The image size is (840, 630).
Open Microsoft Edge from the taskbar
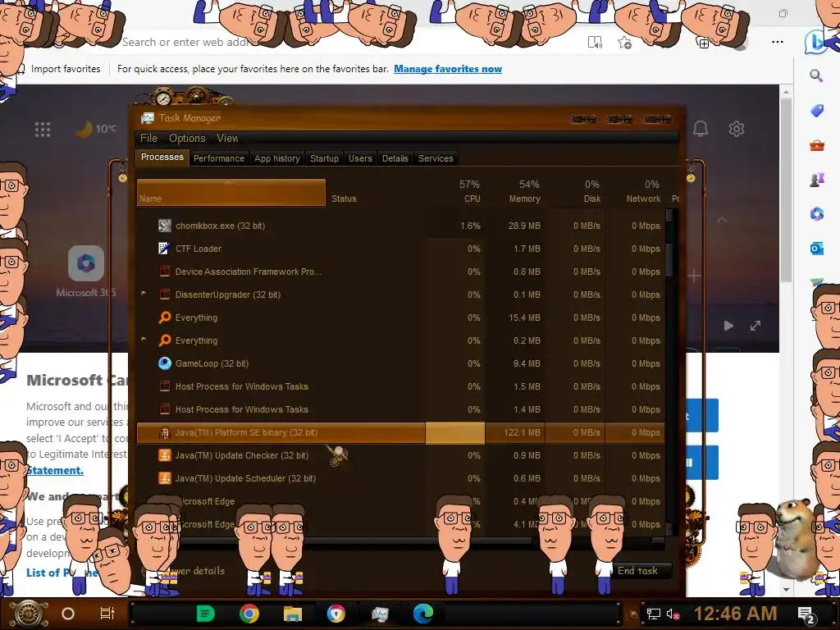click(x=423, y=614)
